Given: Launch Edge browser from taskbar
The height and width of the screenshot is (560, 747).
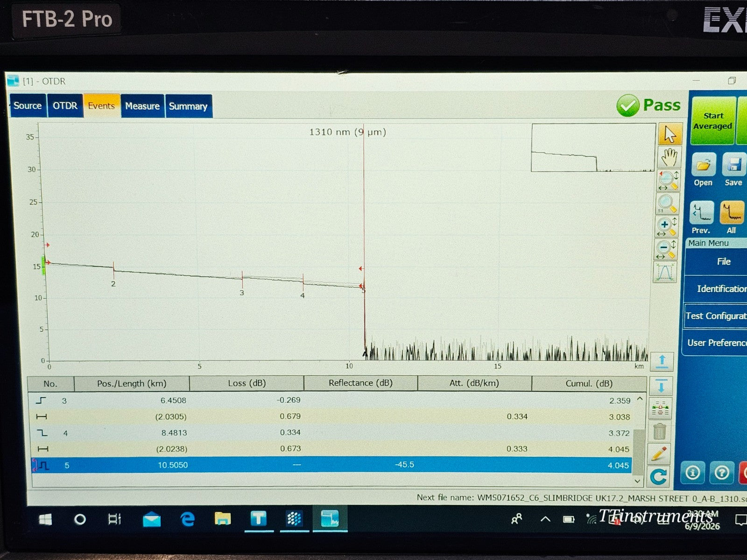Looking at the screenshot, I should click(187, 519).
